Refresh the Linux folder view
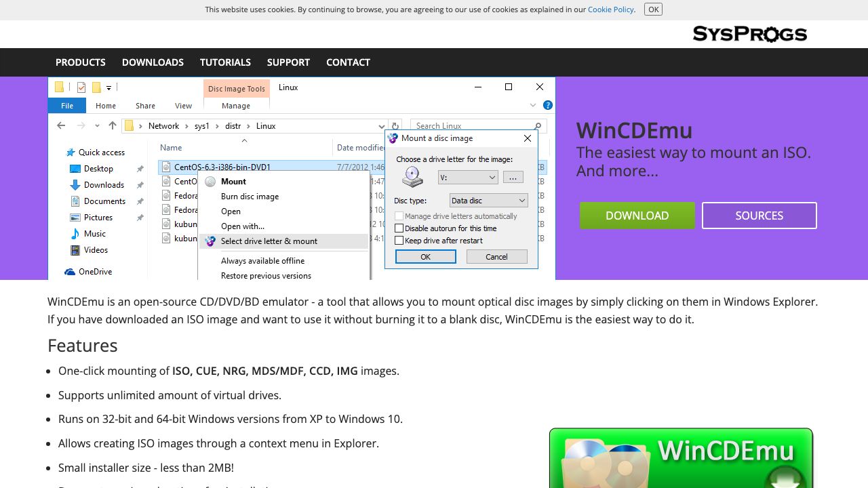The height and width of the screenshot is (488, 868). tap(395, 126)
